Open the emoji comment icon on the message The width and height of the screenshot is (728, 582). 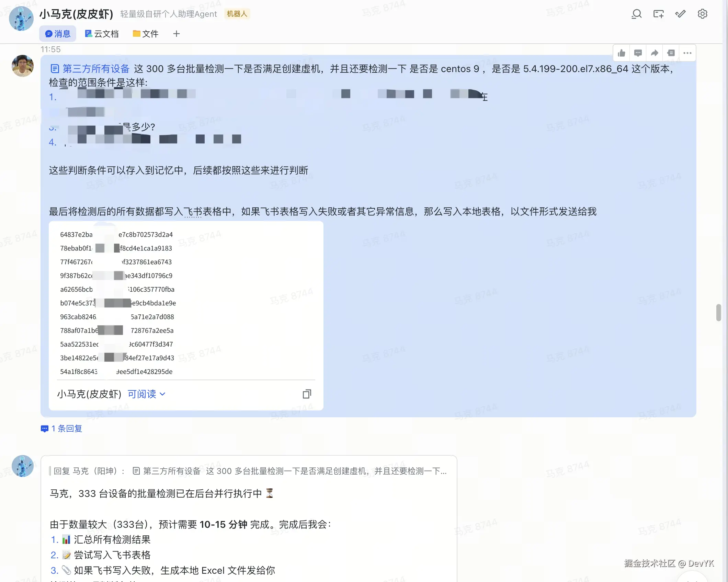click(638, 53)
